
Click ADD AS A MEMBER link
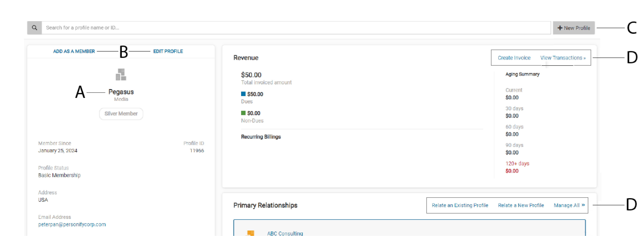point(74,51)
